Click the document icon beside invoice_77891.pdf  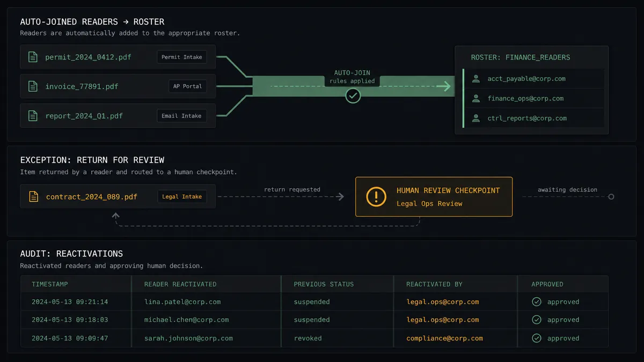33,86
